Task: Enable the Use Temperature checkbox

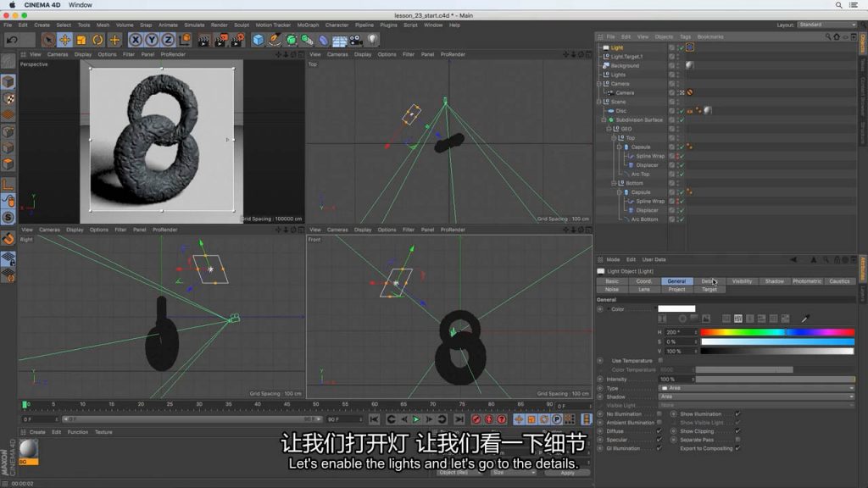Action: click(661, 360)
